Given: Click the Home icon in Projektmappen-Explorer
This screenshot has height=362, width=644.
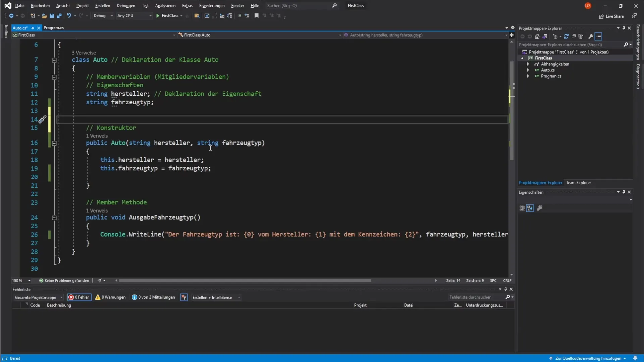Looking at the screenshot, I should pyautogui.click(x=537, y=37).
